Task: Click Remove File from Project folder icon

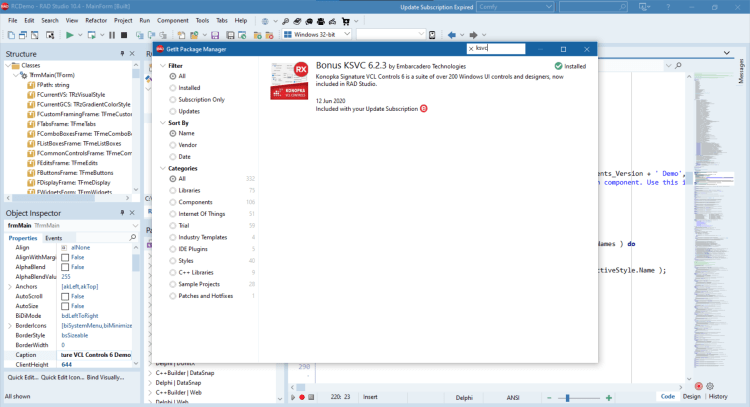Action: 269,35
